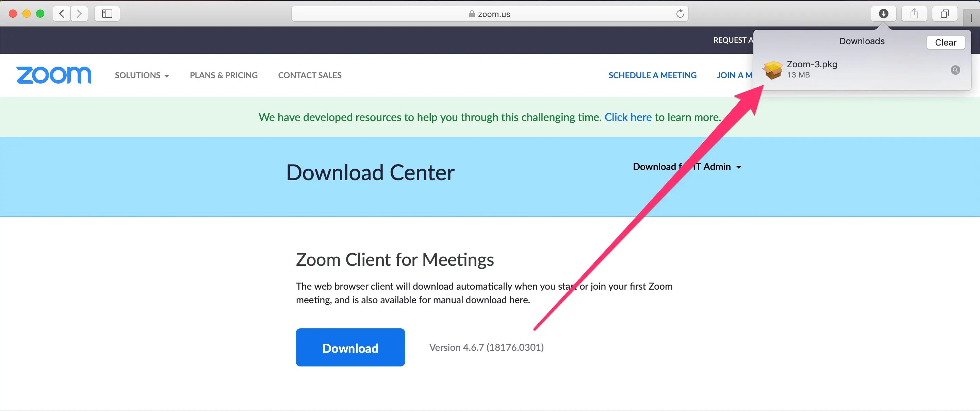Click the Zoom logo
This screenshot has height=412, width=980.
pos(54,75)
